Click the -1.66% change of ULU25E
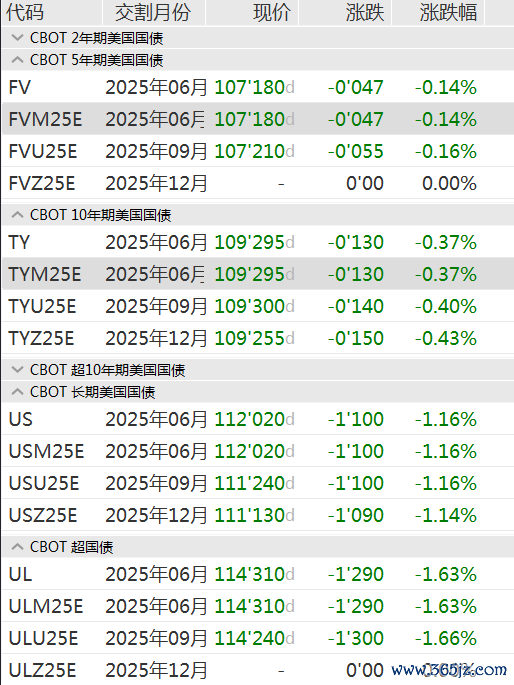The height and width of the screenshot is (685, 514). point(445,638)
